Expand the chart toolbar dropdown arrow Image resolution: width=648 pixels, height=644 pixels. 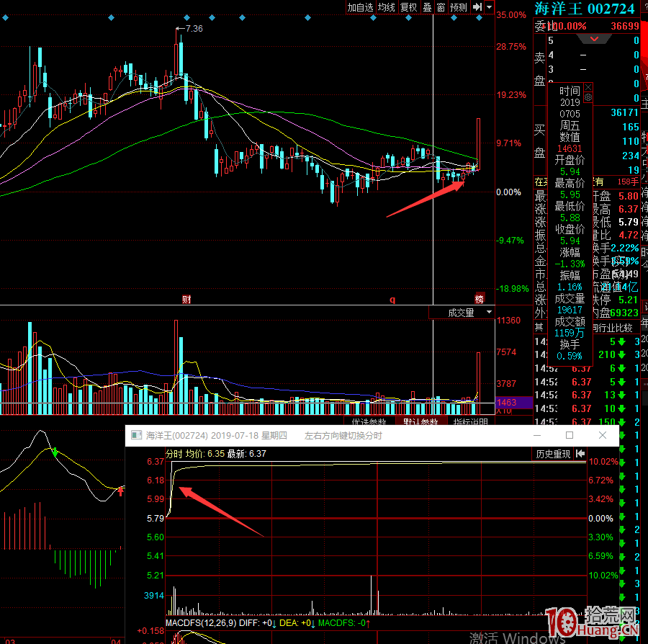490,7
